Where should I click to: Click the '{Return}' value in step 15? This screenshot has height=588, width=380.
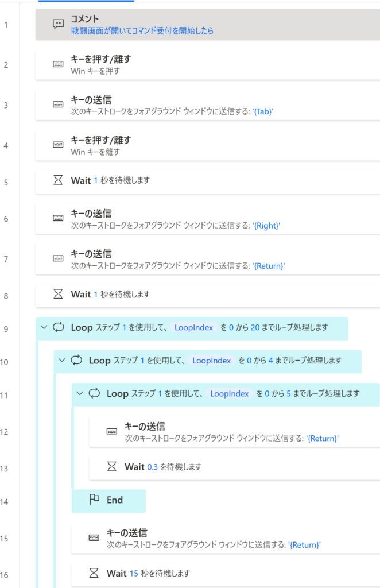[x=304, y=545]
